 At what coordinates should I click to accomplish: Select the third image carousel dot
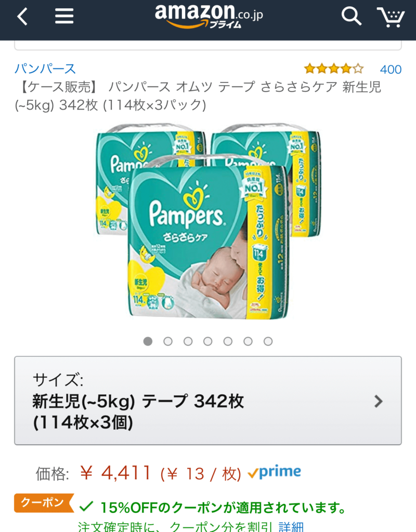pyautogui.click(x=188, y=341)
